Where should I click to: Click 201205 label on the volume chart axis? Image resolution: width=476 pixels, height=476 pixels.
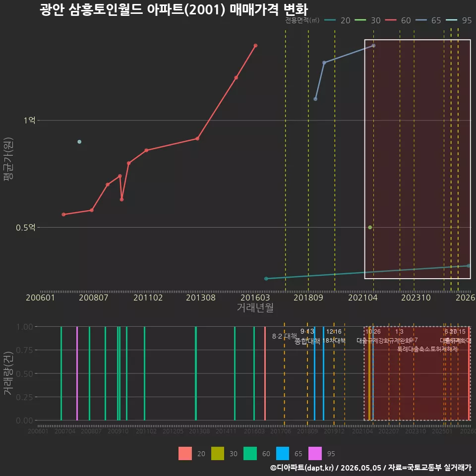(173, 431)
